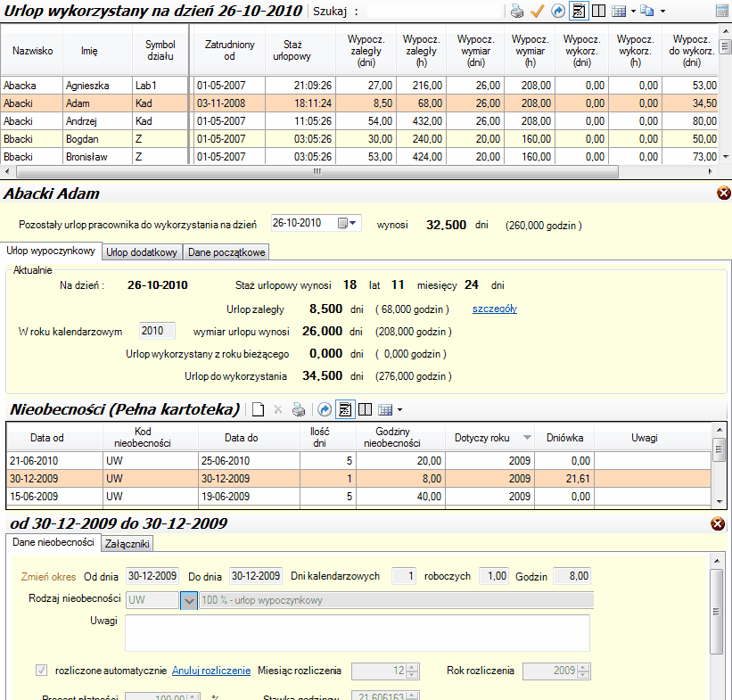
Task: Open the Dotyczy roku column filter arrow
Action: (527, 438)
